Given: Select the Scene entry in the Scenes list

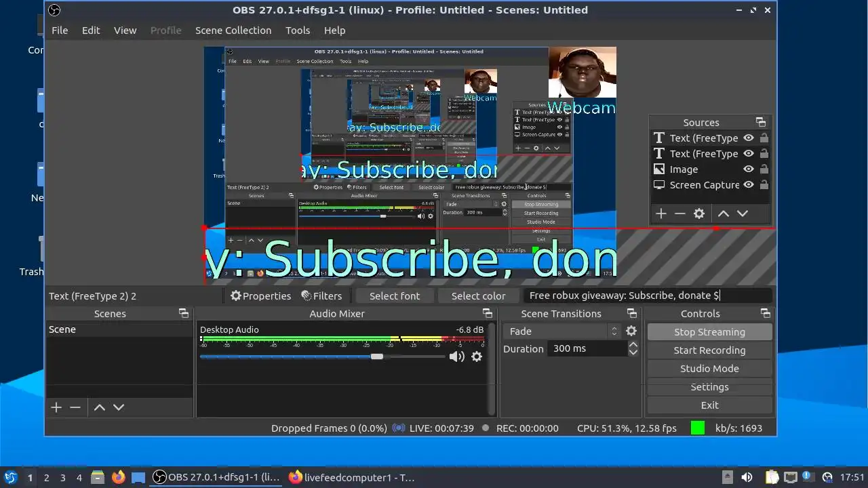Looking at the screenshot, I should 119,329.
